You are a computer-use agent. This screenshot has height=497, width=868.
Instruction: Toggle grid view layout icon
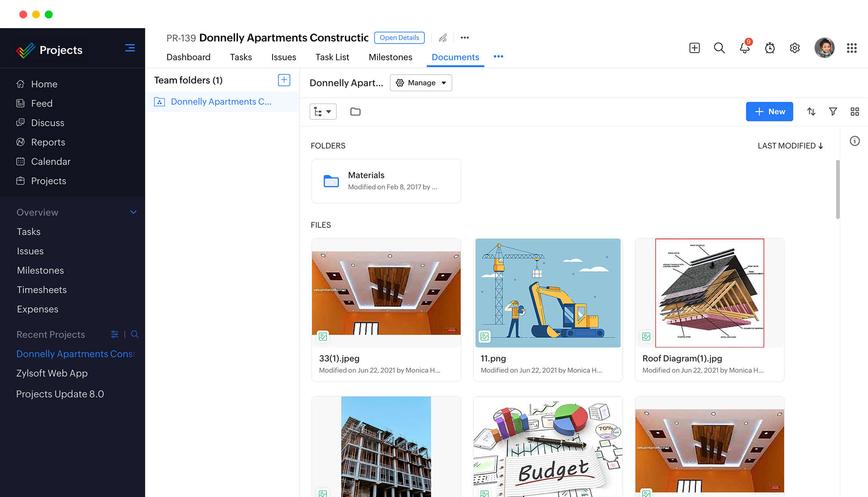(854, 112)
